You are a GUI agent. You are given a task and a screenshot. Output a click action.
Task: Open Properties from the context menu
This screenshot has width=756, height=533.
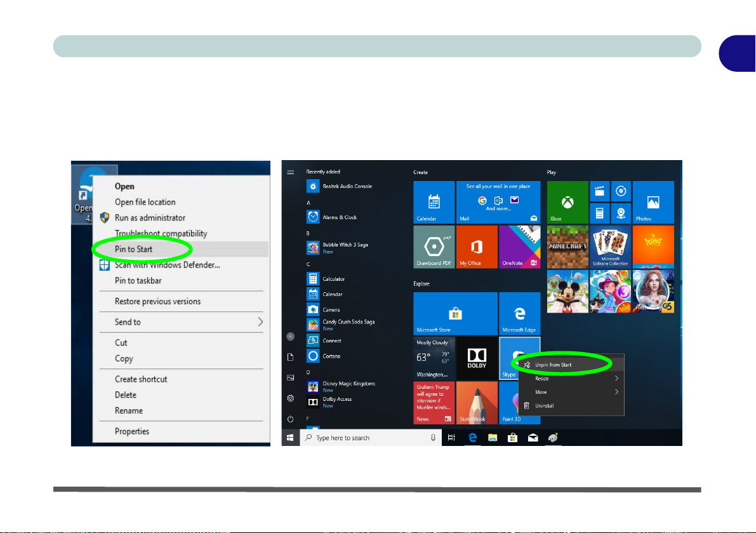click(131, 431)
